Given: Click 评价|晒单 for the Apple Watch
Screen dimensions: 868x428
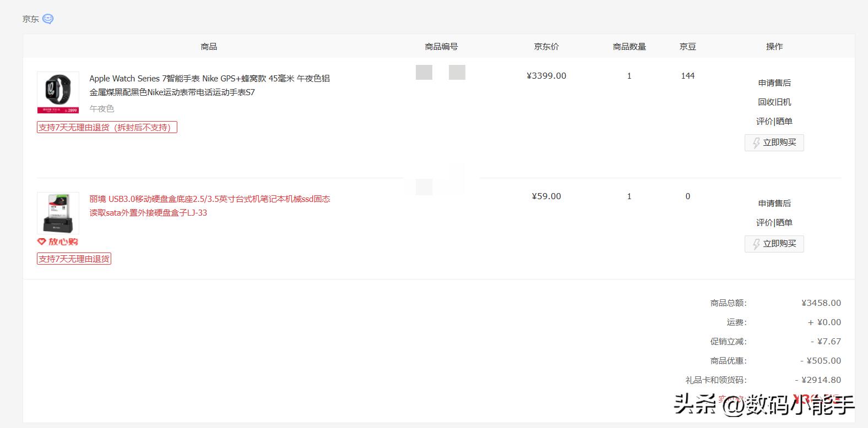Looking at the screenshot, I should pos(774,122).
